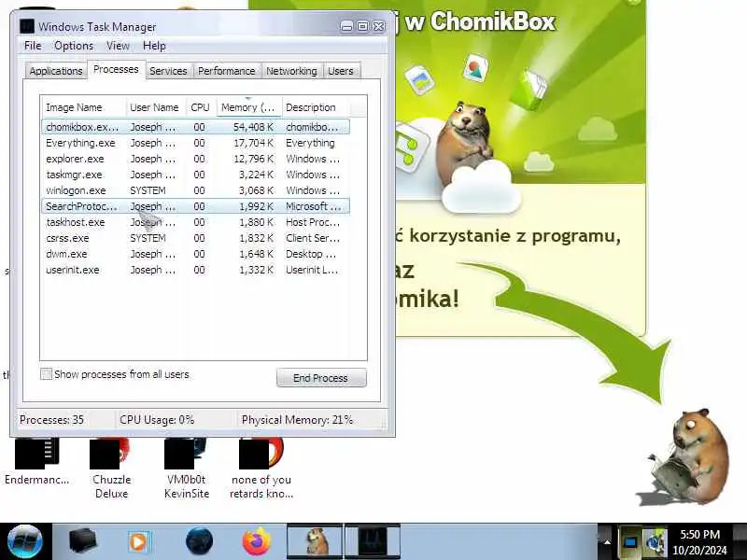Open the Chuzzle Deluxe desktop shortcut
The width and height of the screenshot is (747, 560).
[x=111, y=469]
